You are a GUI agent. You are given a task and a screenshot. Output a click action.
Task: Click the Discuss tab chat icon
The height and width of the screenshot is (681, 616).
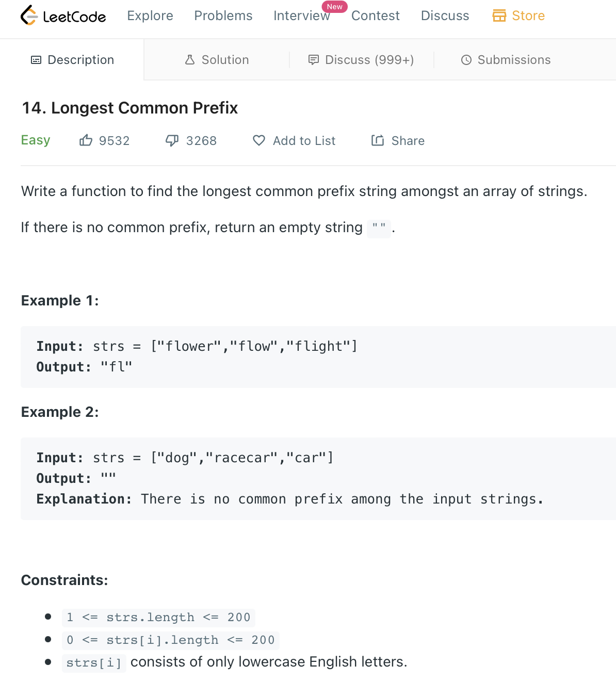[314, 60]
